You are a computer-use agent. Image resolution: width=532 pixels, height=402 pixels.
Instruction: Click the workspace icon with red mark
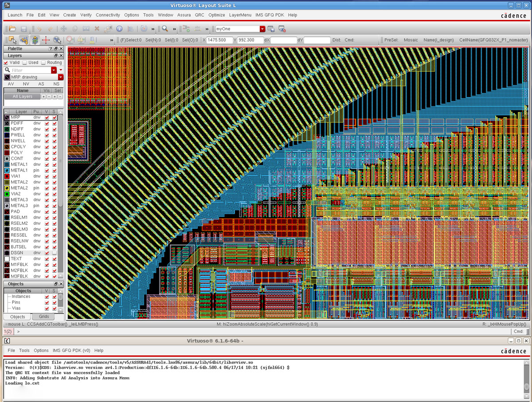282,29
